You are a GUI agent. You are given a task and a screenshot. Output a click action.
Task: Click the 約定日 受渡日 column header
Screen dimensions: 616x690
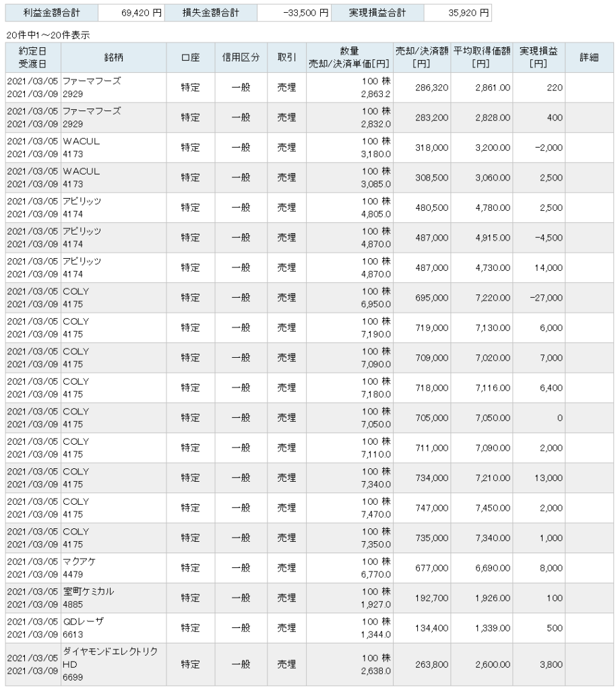(33, 57)
